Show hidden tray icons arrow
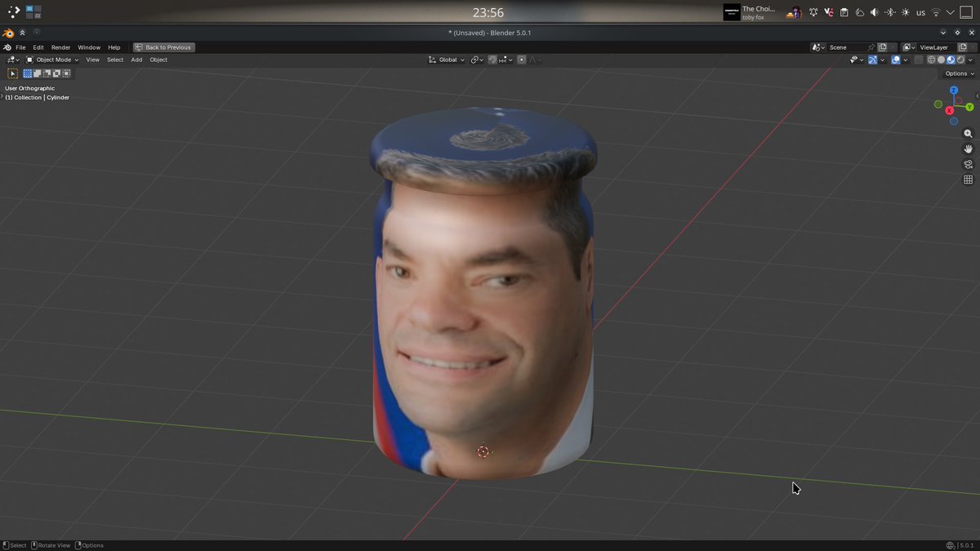Screen dimensions: 980x551 pos(950,12)
